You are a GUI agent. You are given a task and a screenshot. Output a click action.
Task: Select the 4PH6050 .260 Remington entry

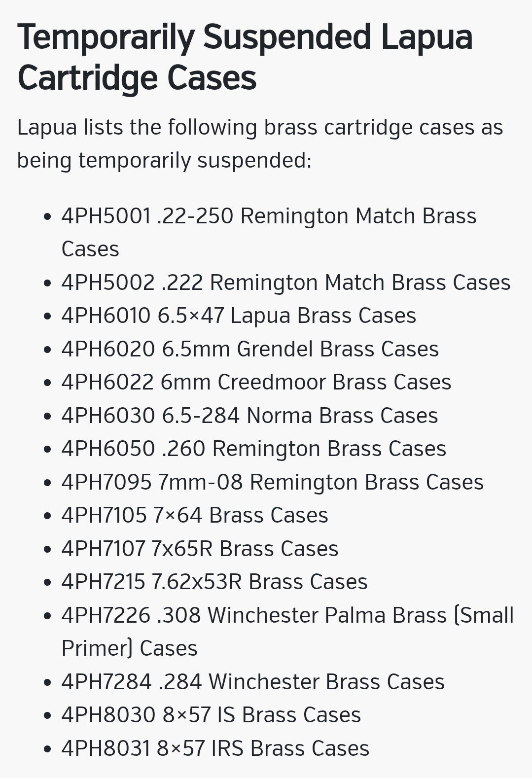tap(254, 449)
